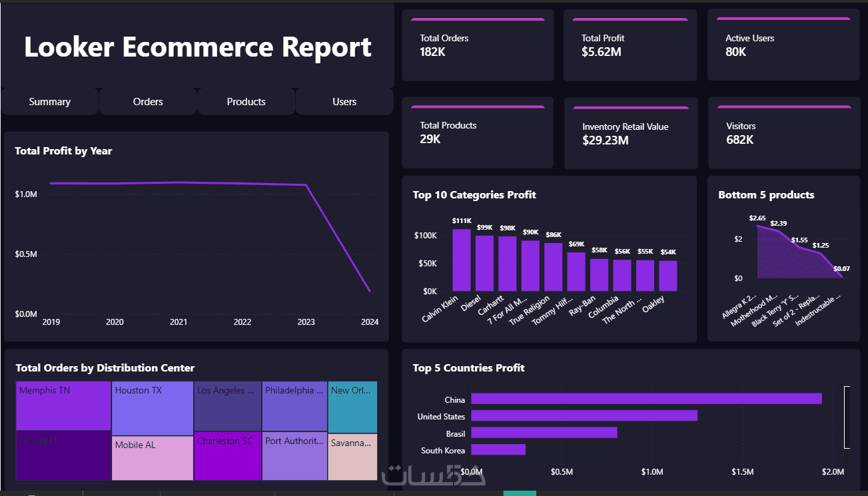Select the Port Authority treemap tile
This screenshot has height=496, width=868.
tap(295, 456)
